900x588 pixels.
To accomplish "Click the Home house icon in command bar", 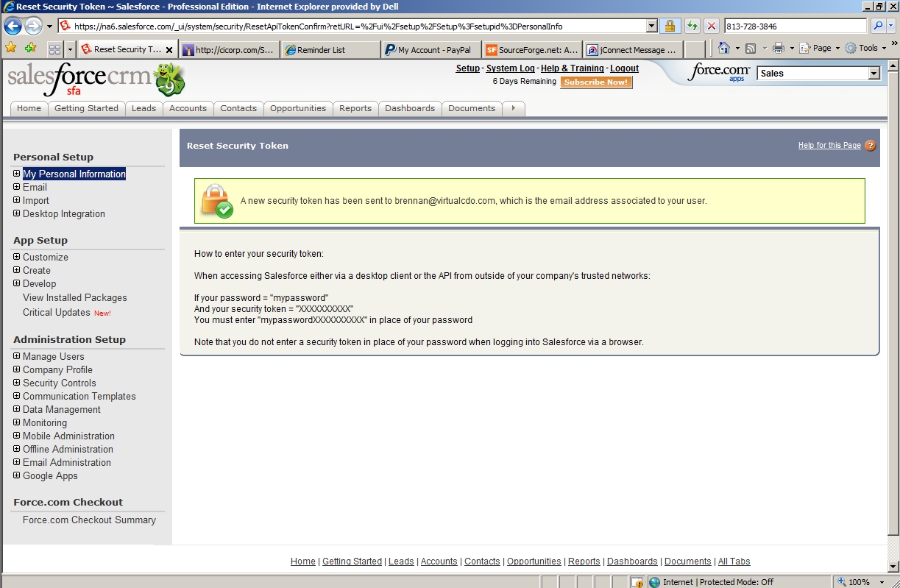I will click(x=723, y=49).
